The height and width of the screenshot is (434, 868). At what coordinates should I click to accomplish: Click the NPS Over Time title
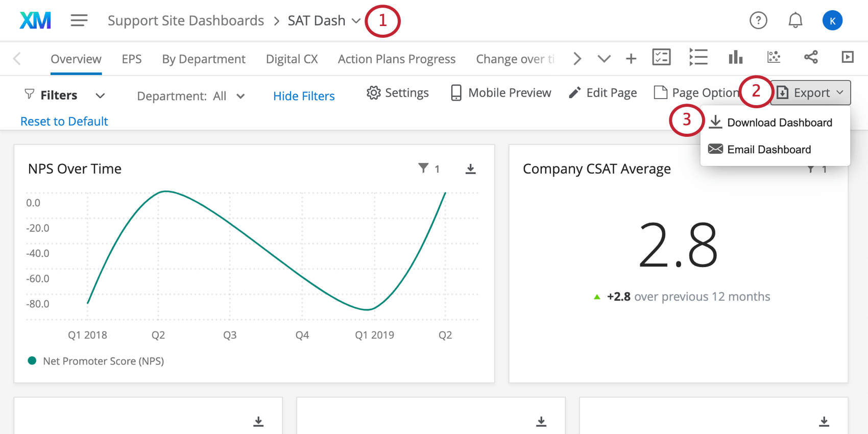[x=75, y=169]
